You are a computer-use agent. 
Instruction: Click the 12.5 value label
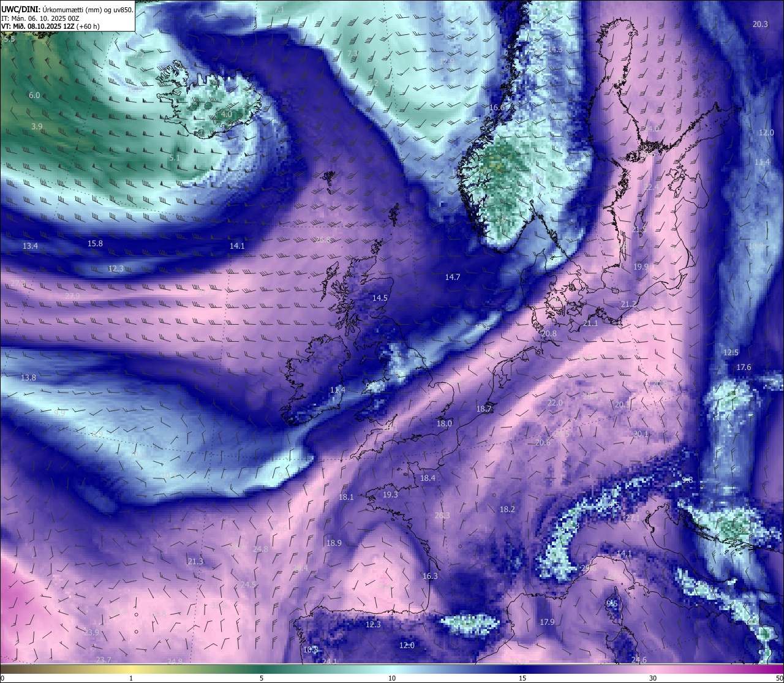[x=731, y=353]
